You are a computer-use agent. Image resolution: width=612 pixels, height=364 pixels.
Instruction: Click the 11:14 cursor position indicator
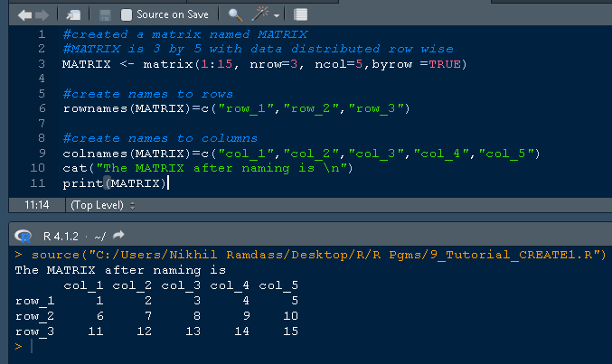(x=37, y=205)
